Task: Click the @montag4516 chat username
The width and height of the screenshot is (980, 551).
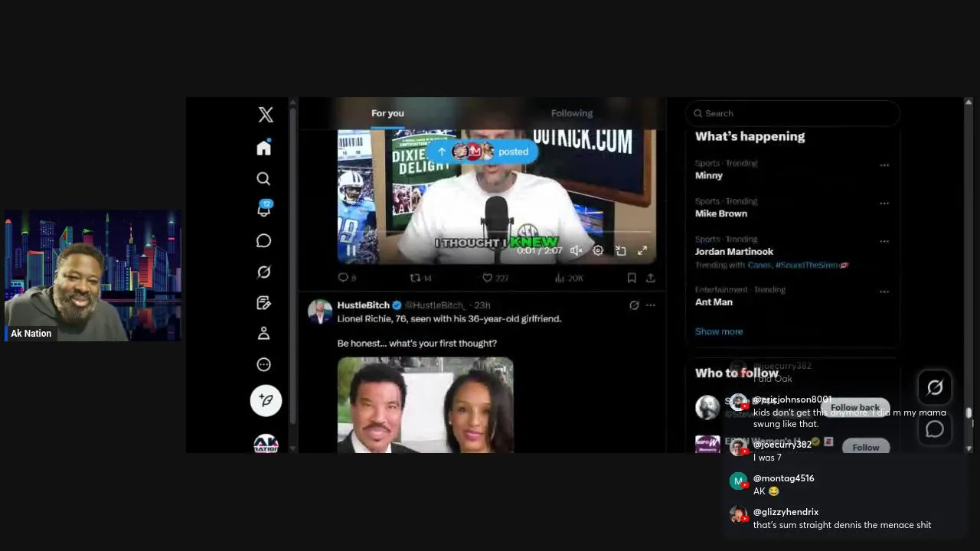Action: click(784, 478)
